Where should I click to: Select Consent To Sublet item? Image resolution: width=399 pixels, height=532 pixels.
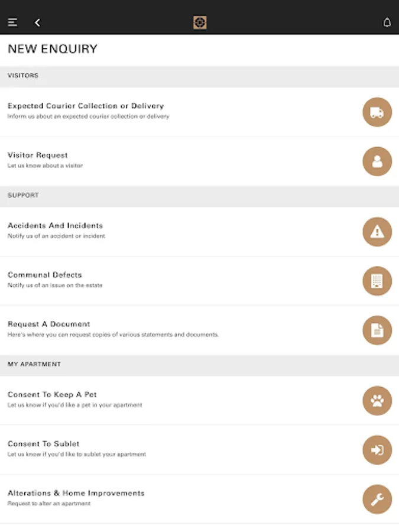coord(44,444)
